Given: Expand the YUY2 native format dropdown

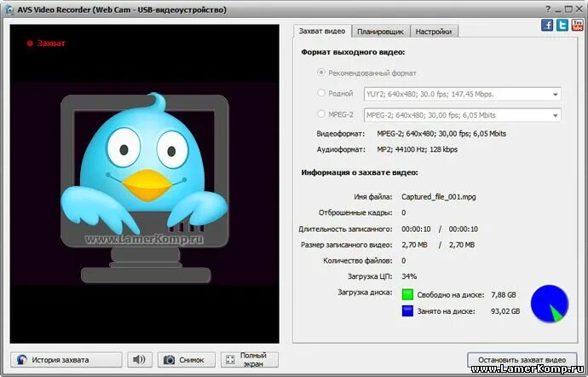Looking at the screenshot, I should pos(556,94).
